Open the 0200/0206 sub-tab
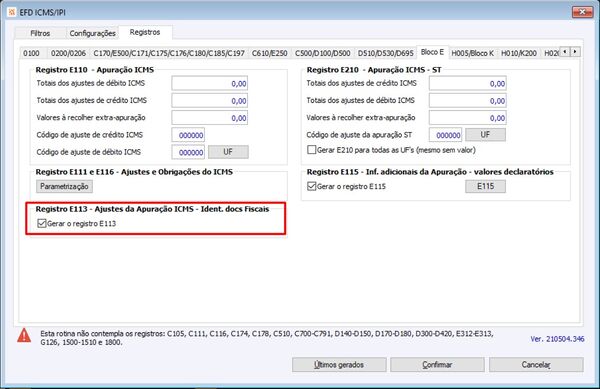This screenshot has height=389, width=600. coord(68,53)
